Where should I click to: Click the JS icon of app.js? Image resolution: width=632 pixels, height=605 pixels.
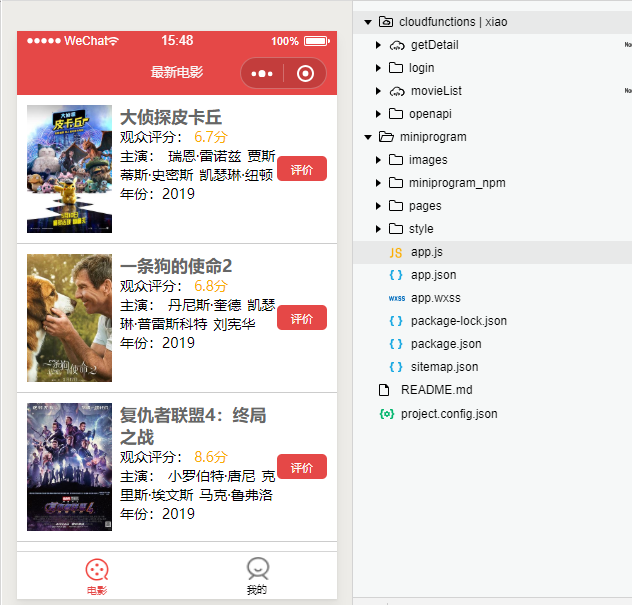[396, 253]
